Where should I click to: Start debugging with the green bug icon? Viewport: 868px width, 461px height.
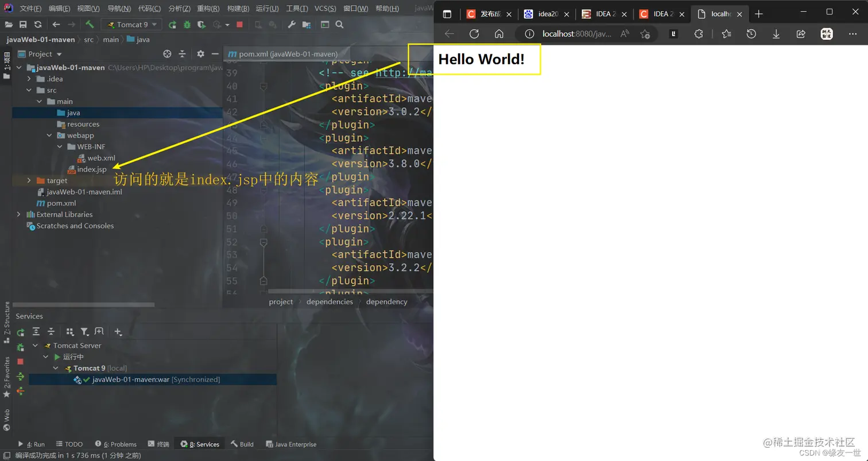coord(187,25)
